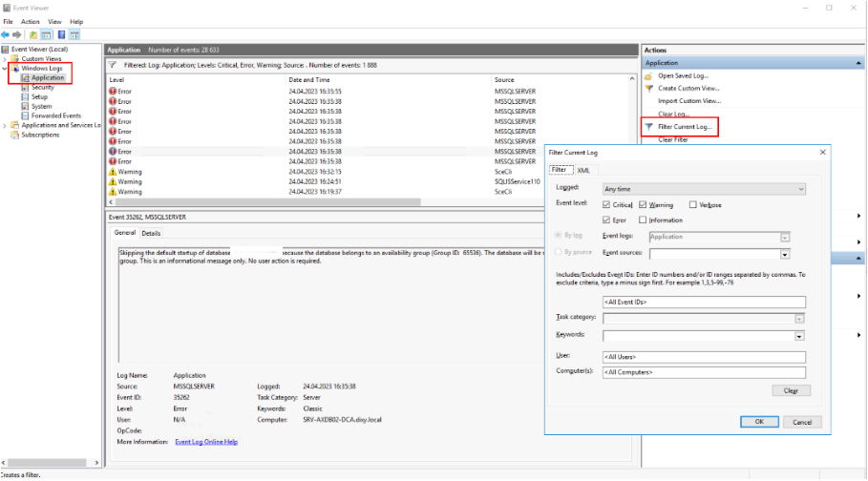
Task: Open the Action menu
Action: pos(30,21)
